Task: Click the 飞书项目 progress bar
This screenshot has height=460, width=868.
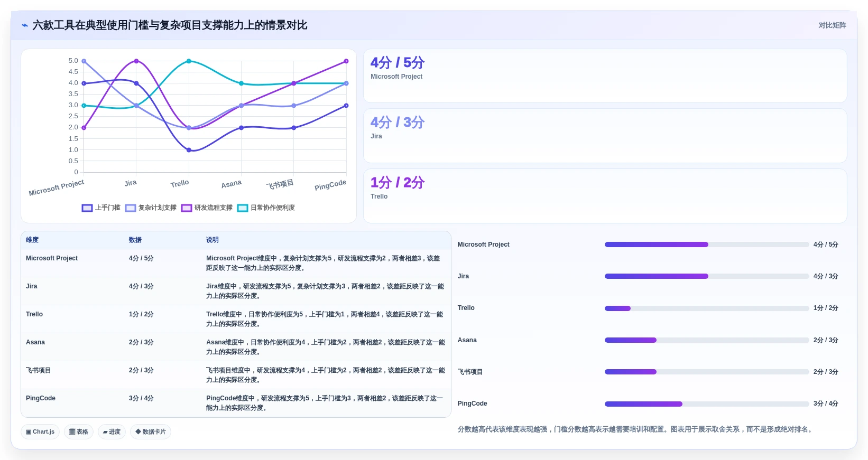Action: tap(707, 372)
